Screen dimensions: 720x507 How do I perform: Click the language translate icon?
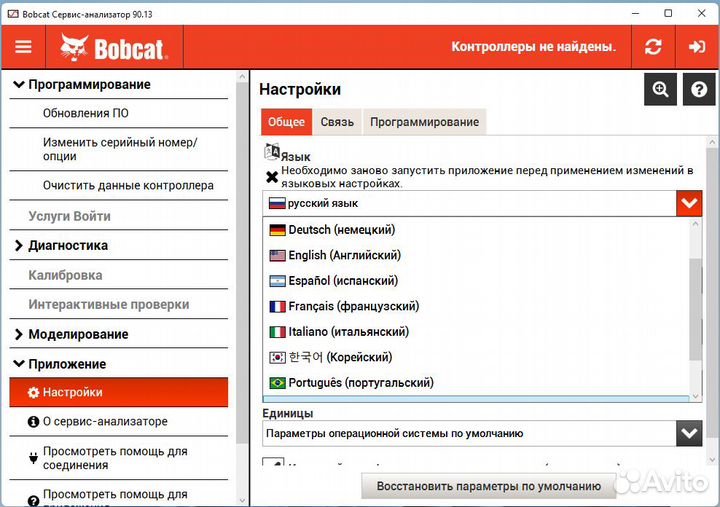point(272,152)
